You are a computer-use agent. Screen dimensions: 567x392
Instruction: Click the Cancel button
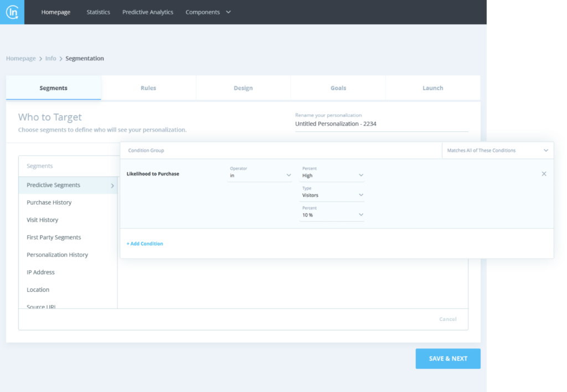tap(447, 319)
